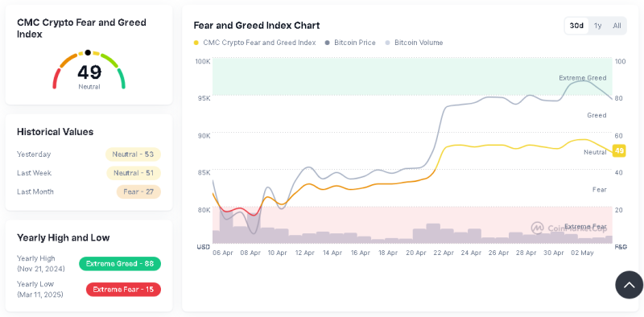
Task: Click the large 49 index value
Action: [x=89, y=72]
